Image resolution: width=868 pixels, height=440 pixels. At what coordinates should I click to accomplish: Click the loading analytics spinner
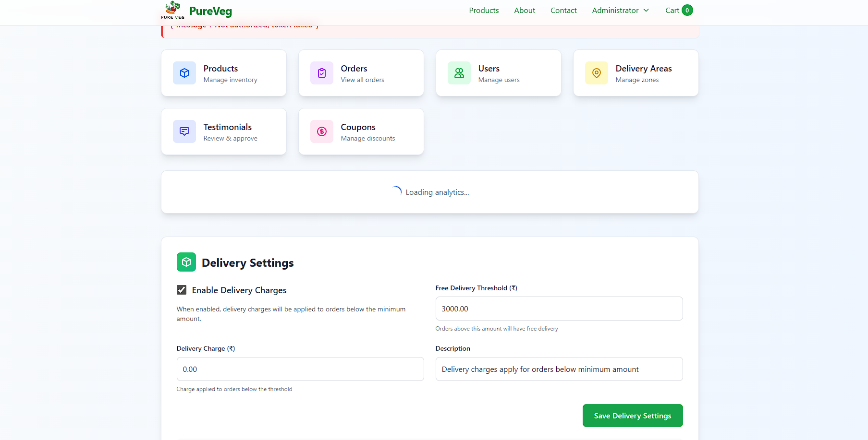(x=396, y=190)
